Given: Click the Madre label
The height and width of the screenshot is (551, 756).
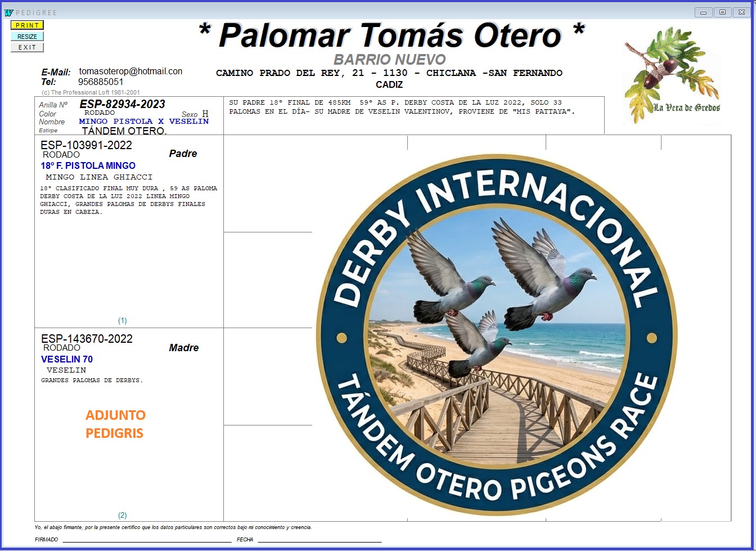Looking at the screenshot, I should point(184,348).
